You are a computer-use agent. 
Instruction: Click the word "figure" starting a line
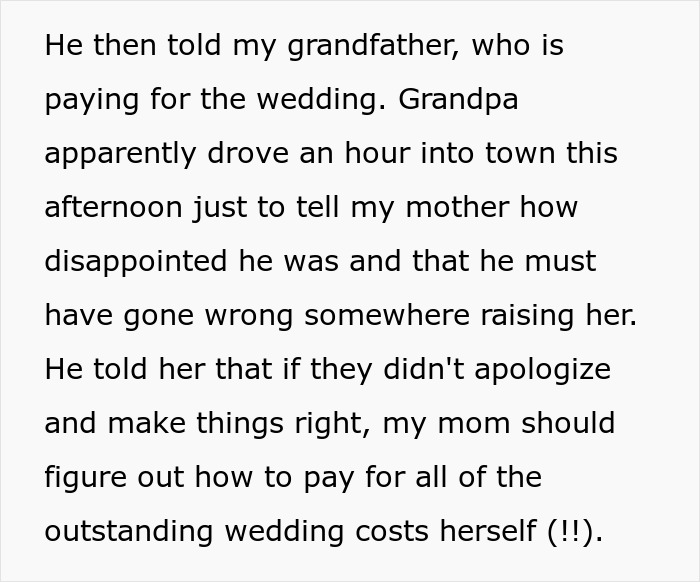86,478
